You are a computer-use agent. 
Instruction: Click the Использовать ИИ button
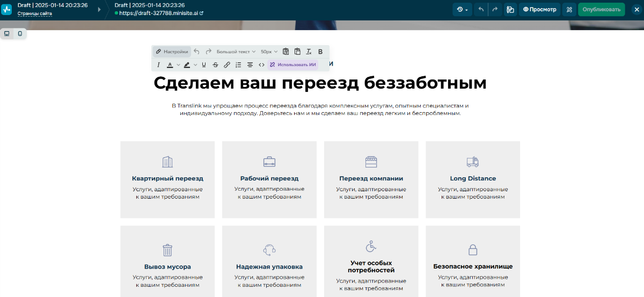[293, 65]
